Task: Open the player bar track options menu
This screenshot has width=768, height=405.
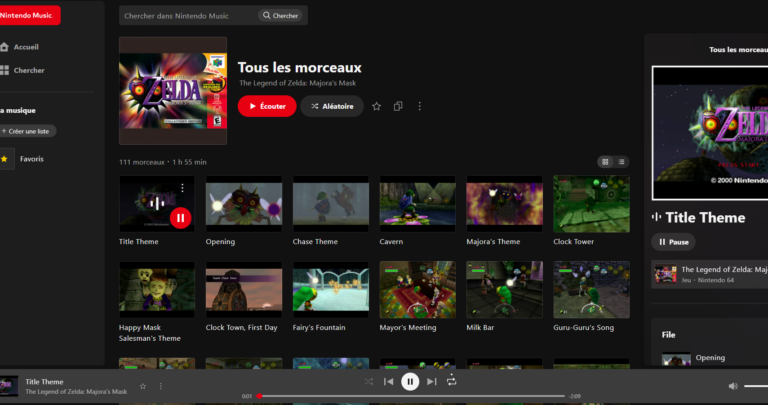Action: [161, 386]
